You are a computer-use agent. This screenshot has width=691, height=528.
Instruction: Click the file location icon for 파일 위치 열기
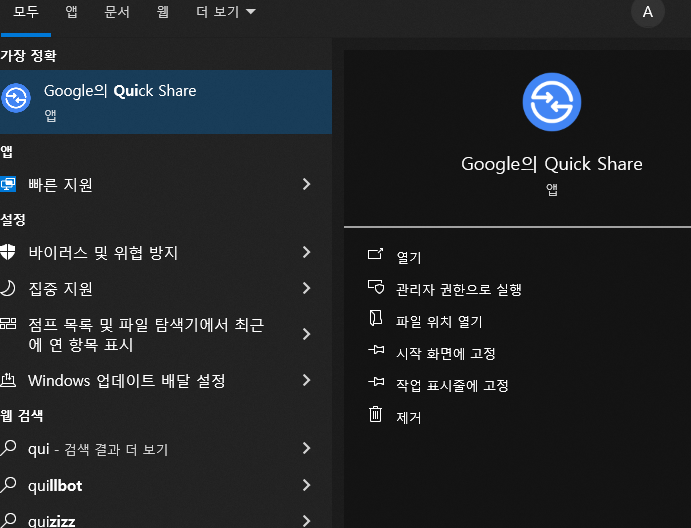pos(375,318)
